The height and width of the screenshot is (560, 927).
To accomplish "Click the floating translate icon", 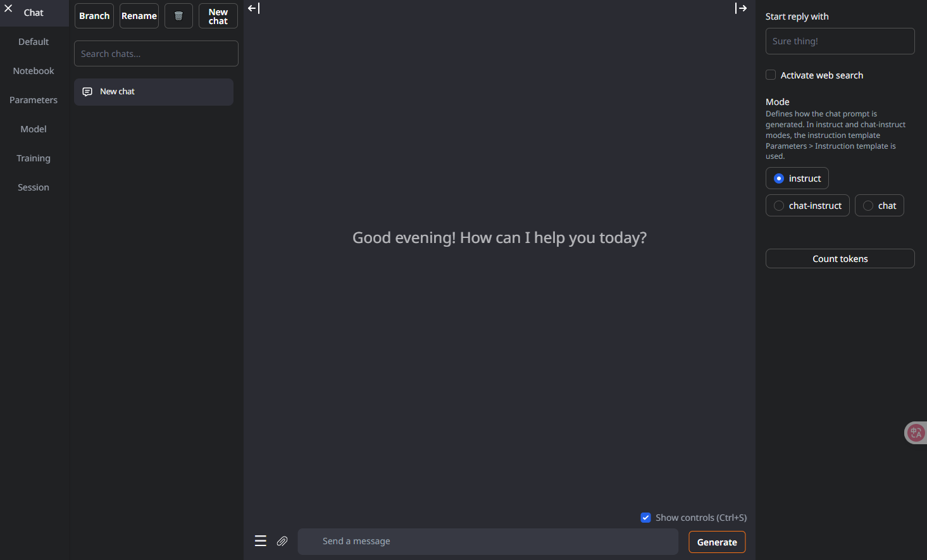I will coord(916,433).
